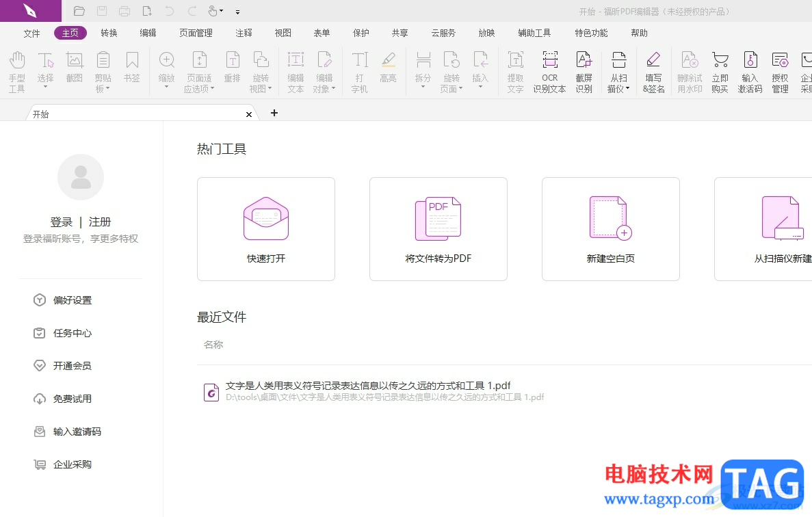Open Preferences (偏好设置) in sidebar
This screenshot has height=517, width=812.
(63, 300)
